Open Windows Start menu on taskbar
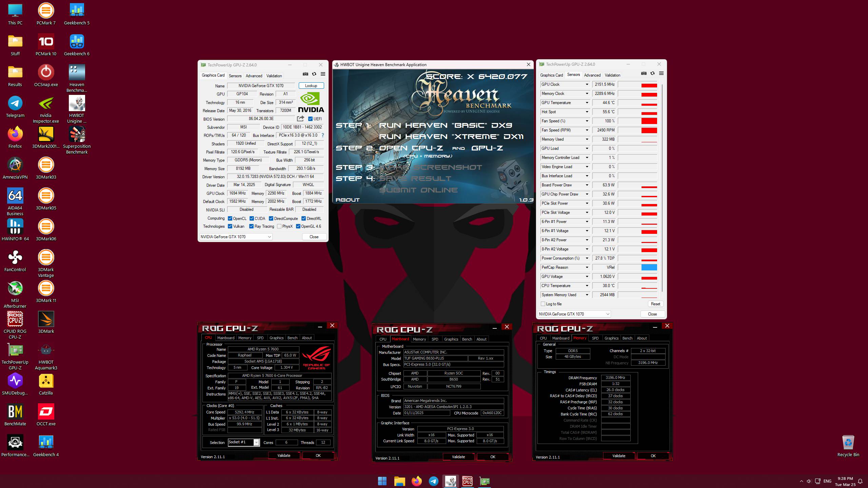The width and height of the screenshot is (868, 488). 382,481
